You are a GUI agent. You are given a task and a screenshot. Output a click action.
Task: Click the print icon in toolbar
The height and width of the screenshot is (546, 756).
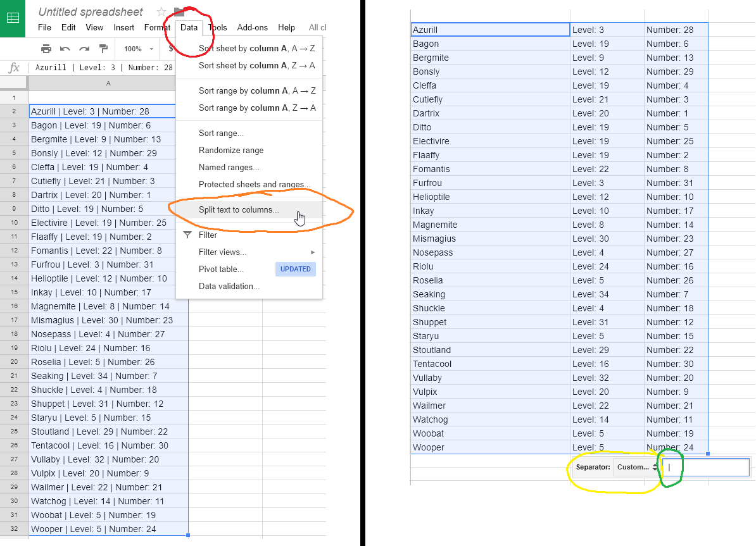pos(46,49)
